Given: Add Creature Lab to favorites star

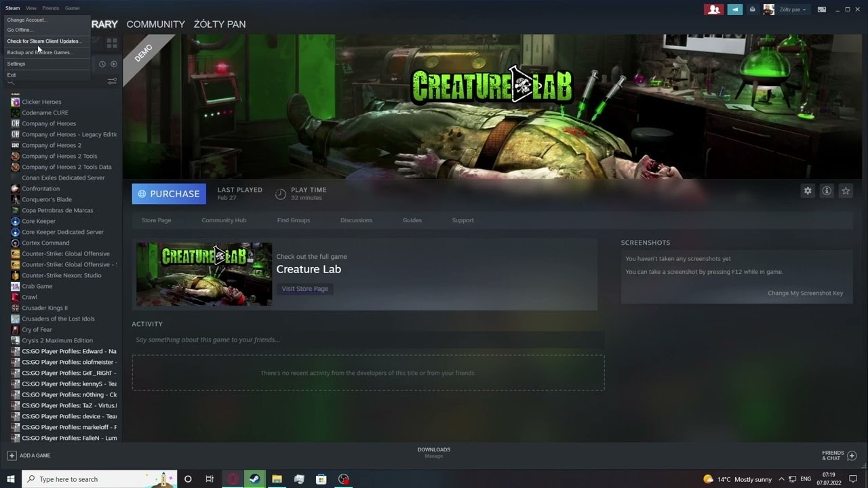Looking at the screenshot, I should click(846, 191).
